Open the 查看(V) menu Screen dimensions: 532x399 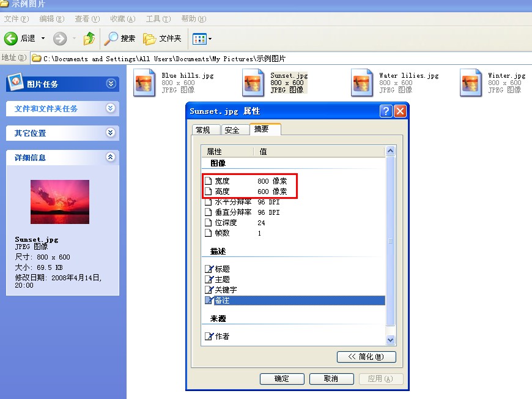click(x=87, y=19)
